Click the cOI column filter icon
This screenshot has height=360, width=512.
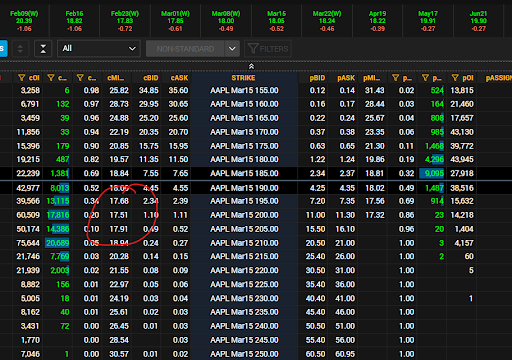pyautogui.click(x=22, y=78)
